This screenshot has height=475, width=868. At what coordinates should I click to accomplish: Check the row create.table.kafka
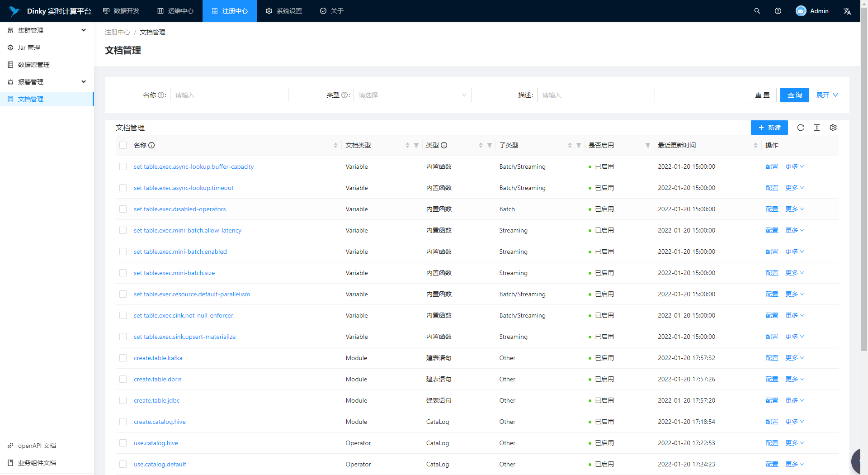pos(123,358)
